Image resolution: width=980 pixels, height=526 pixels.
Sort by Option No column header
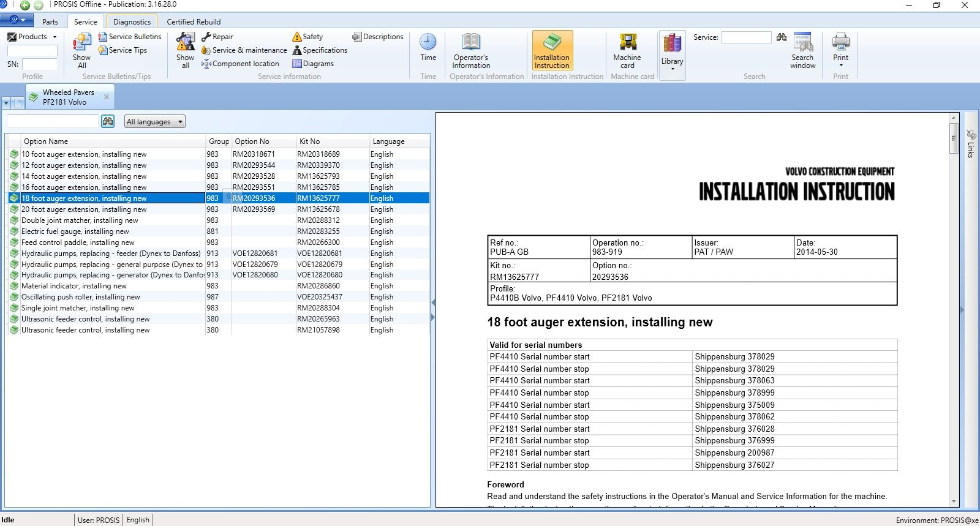264,141
